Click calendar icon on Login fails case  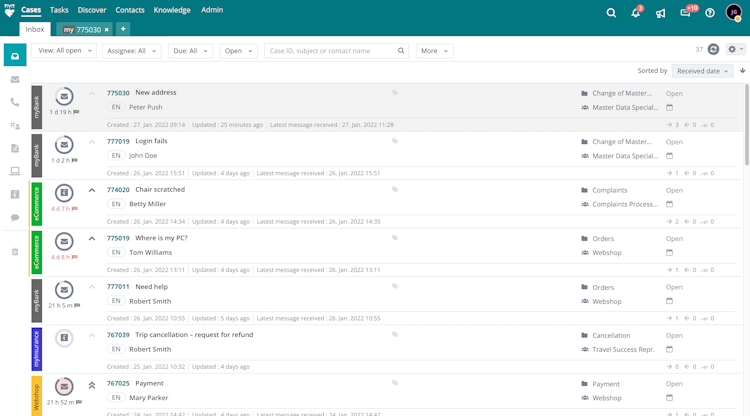click(670, 156)
